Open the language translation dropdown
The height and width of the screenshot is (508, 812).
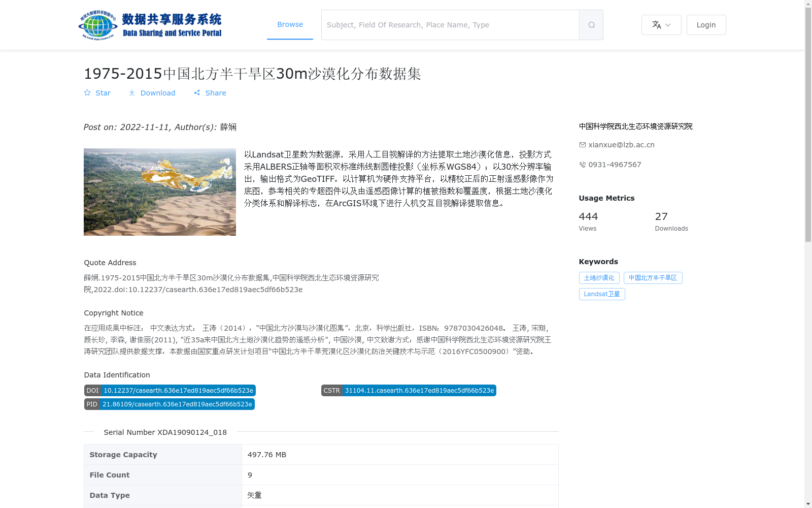point(661,25)
